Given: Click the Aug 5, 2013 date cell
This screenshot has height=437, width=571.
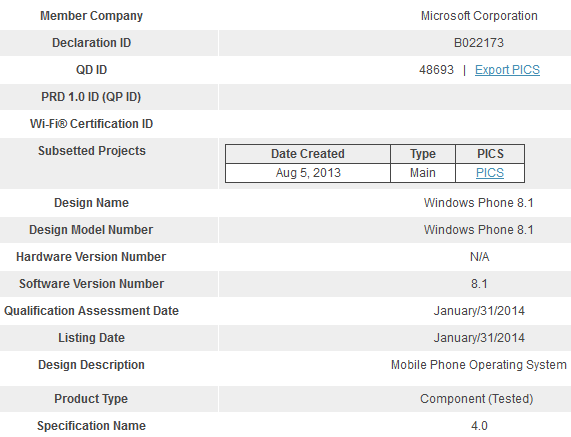Looking at the screenshot, I should [308, 173].
